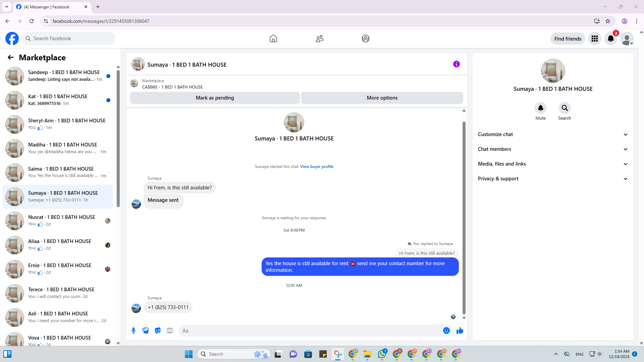The image size is (644, 362).
Task: Open the GIF picker icon
Action: point(170,330)
